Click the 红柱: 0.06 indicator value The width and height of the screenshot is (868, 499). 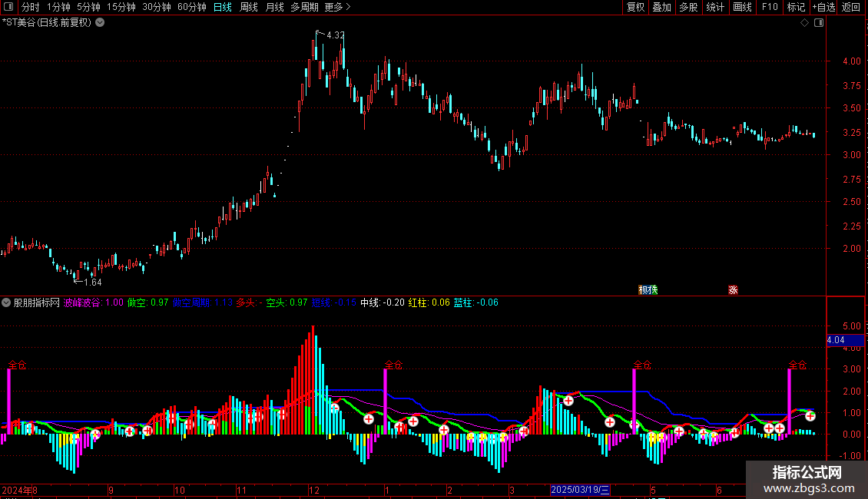click(x=429, y=302)
